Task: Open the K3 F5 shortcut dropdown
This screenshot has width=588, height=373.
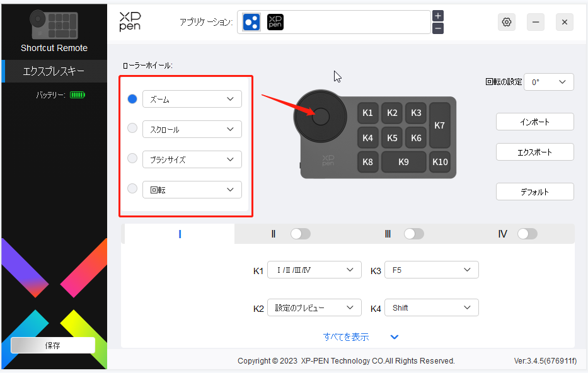Action: click(431, 269)
